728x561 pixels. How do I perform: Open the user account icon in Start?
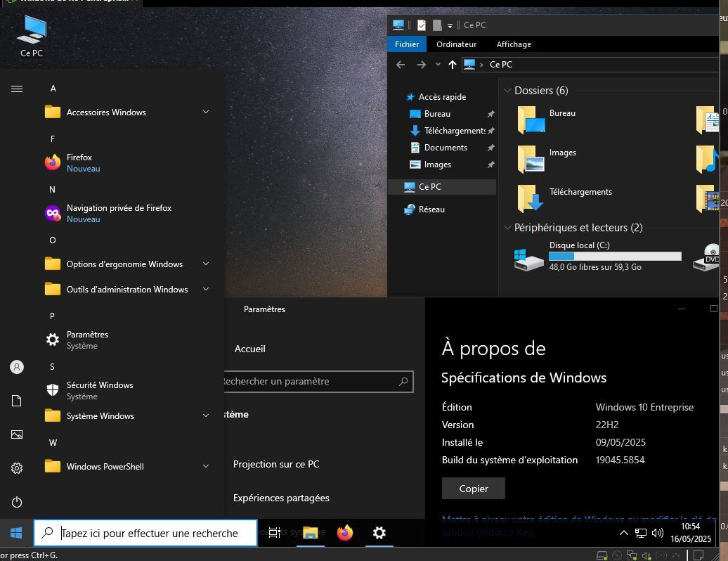tap(17, 367)
